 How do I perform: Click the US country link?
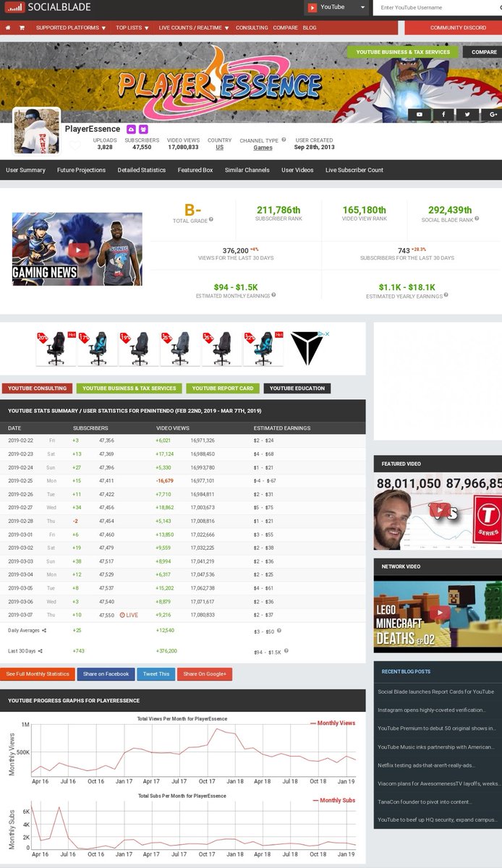(220, 147)
